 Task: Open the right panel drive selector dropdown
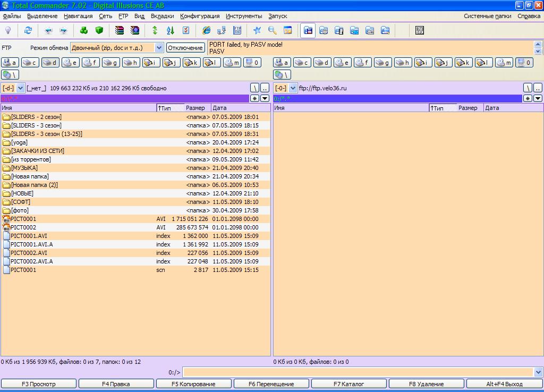(293, 88)
